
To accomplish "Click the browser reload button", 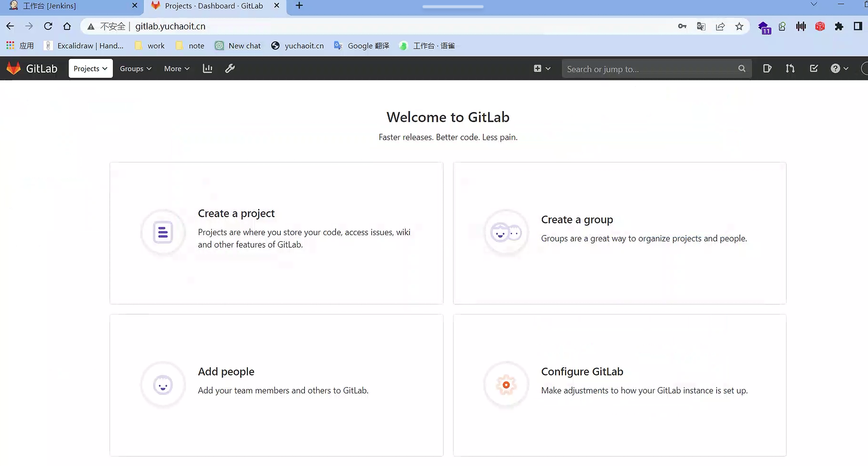I will point(48,26).
